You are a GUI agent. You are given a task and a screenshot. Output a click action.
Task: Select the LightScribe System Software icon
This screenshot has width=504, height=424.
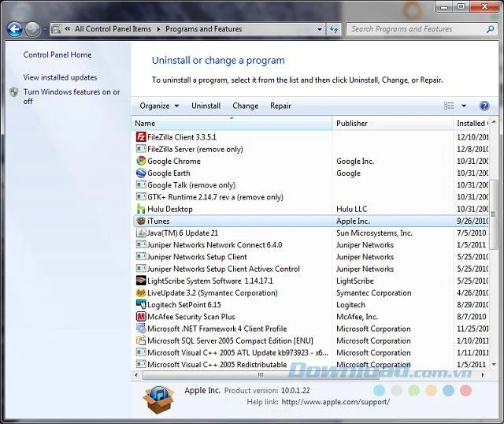[141, 281]
